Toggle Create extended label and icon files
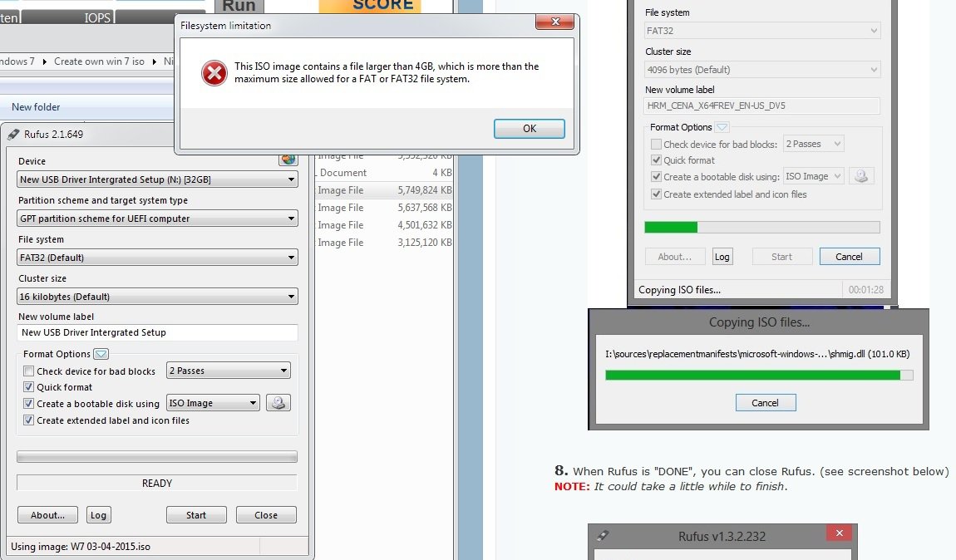The height and width of the screenshot is (560, 956). click(29, 420)
